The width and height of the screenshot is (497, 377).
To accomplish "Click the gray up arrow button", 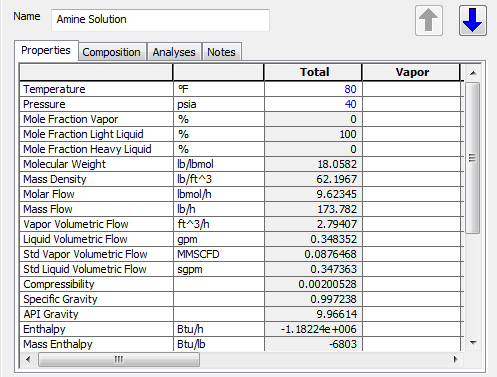I will (x=429, y=20).
